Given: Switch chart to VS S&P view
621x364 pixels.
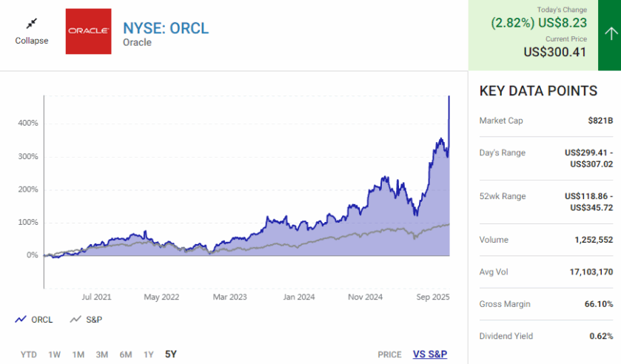Looking at the screenshot, I should (430, 354).
